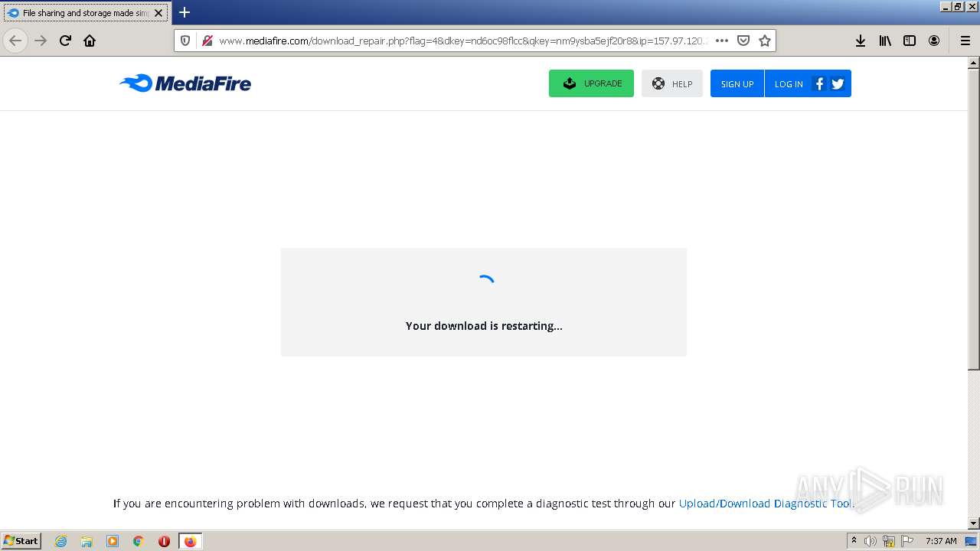Image resolution: width=980 pixels, height=551 pixels.
Task: Click the insecure connection padlock icon
Action: tap(207, 41)
